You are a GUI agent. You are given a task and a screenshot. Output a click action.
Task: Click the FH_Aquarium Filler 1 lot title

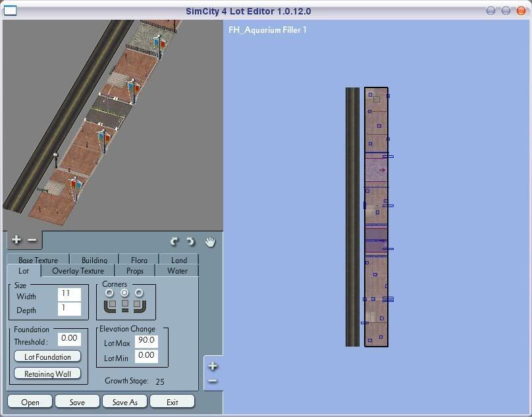267,30
